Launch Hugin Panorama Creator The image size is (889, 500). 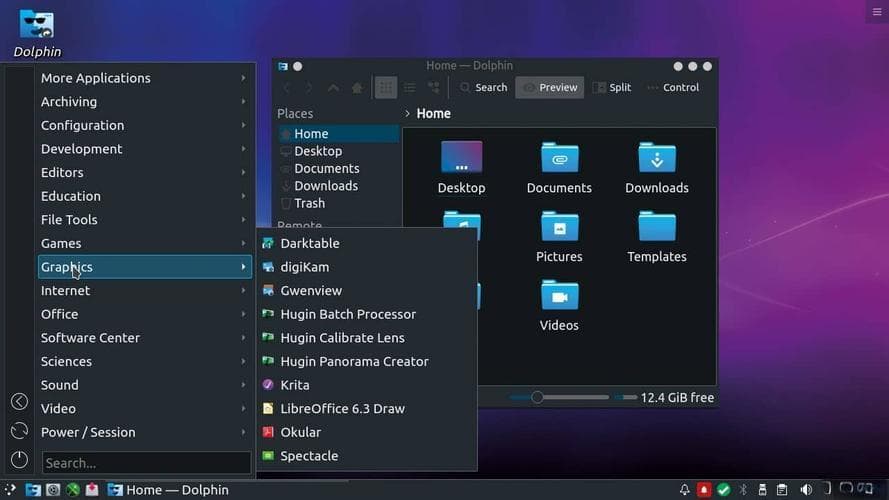click(x=367, y=361)
